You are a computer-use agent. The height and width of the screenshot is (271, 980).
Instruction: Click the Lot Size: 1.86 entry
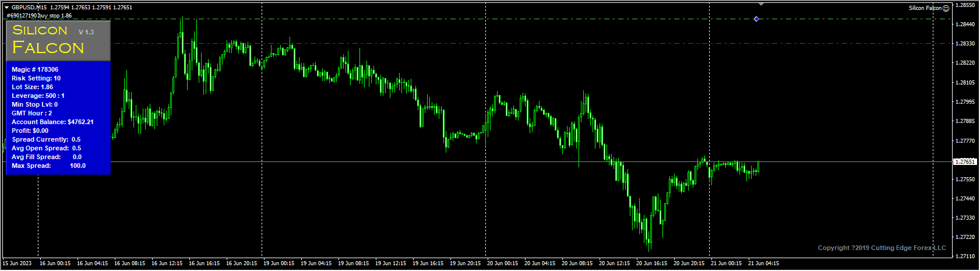33,87
